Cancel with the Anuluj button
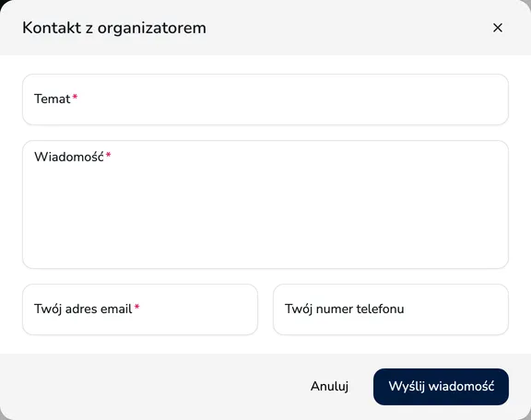This screenshot has width=531, height=420. [329, 387]
